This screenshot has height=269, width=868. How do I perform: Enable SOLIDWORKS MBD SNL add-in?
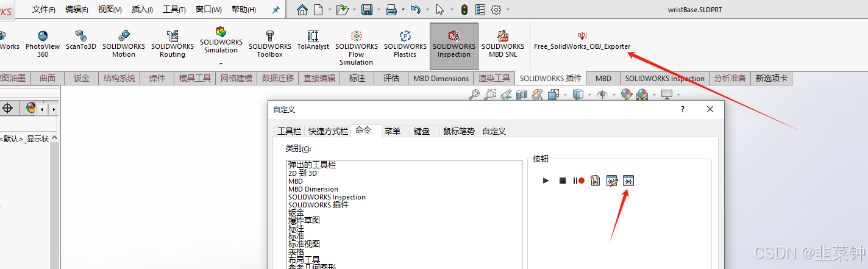[503, 45]
